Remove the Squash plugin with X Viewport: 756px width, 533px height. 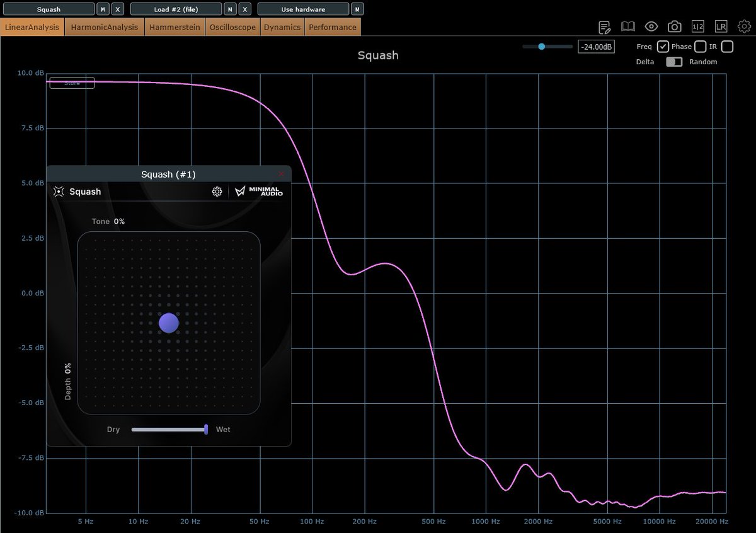click(118, 9)
